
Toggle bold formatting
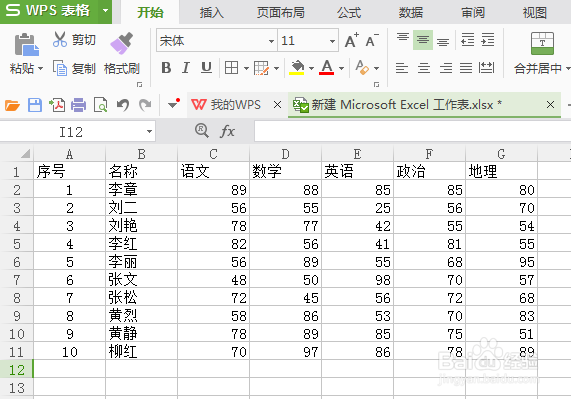click(166, 68)
